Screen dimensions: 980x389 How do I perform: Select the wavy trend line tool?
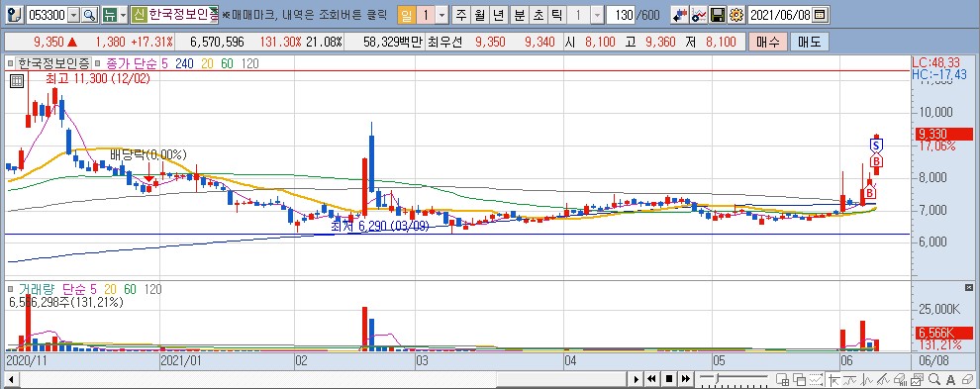coord(850,379)
